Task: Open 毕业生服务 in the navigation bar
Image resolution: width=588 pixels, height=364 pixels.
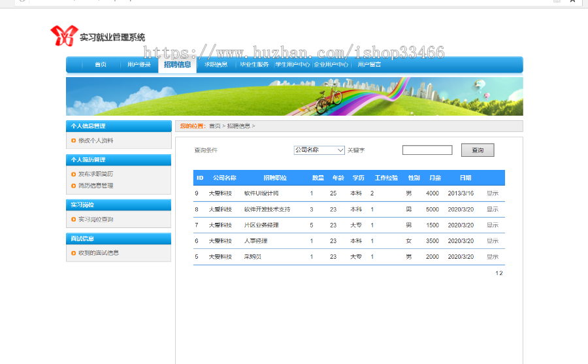Action: click(254, 65)
